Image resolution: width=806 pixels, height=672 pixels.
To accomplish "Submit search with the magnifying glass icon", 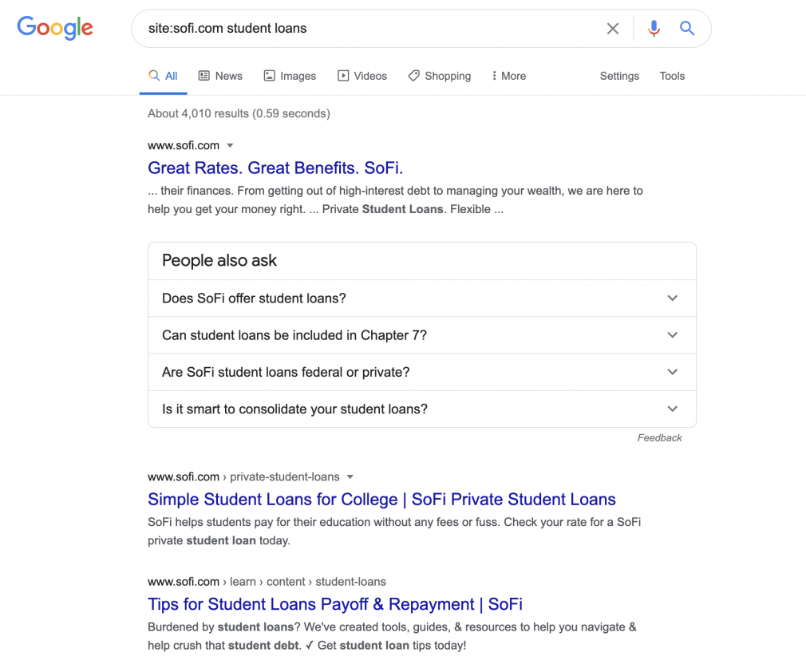I will (x=687, y=28).
